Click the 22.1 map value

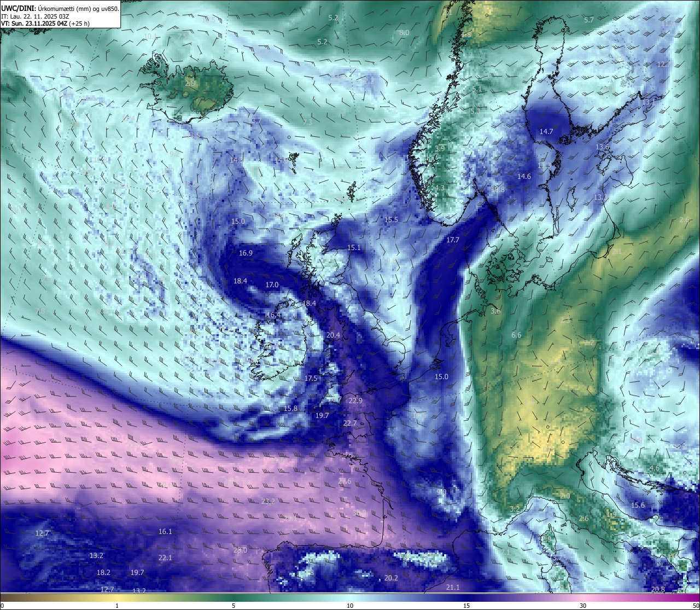(165, 557)
